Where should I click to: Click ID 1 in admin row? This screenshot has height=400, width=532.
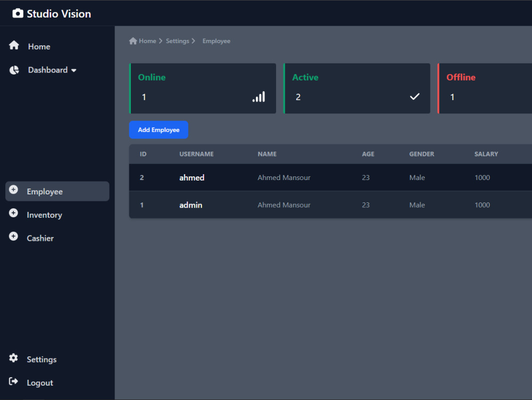[x=142, y=205]
